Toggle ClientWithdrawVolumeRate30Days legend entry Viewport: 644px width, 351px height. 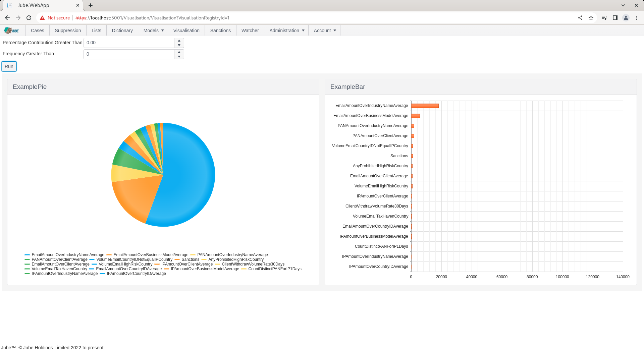tap(250, 264)
